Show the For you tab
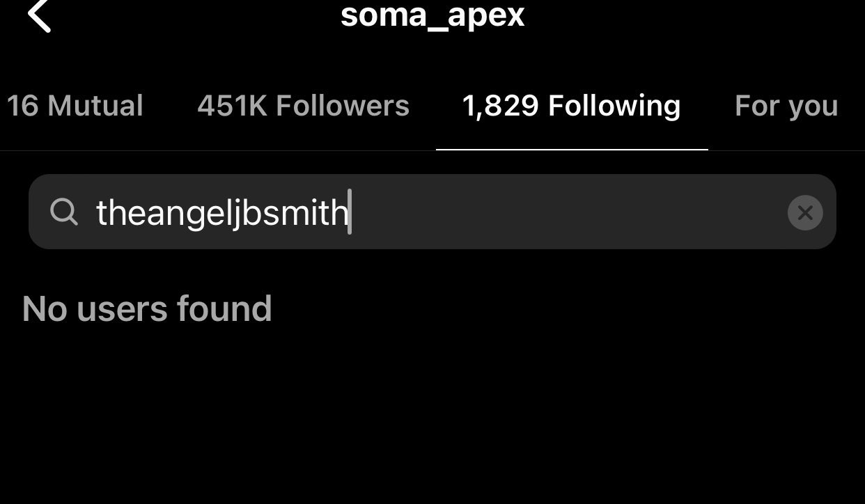The width and height of the screenshot is (865, 504). (786, 106)
